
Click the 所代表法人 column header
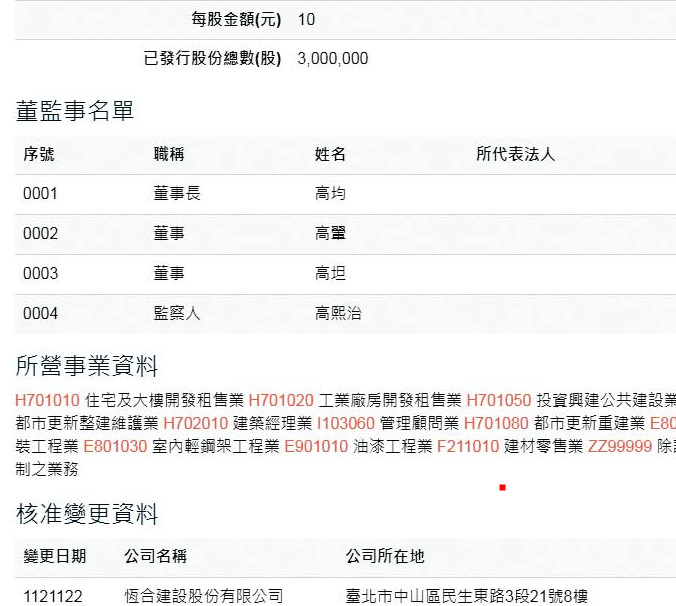pyautogui.click(x=515, y=154)
